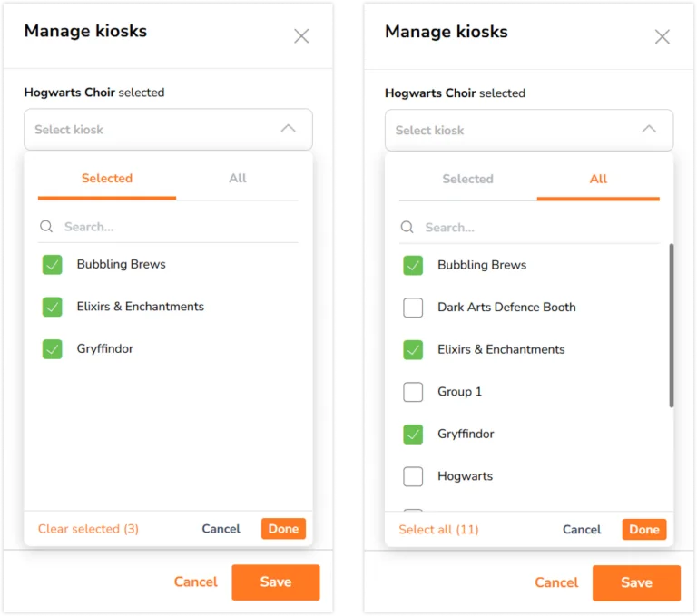The width and height of the screenshot is (697, 616).
Task: Click the search magnifier icon in left panel
Action: (x=46, y=227)
